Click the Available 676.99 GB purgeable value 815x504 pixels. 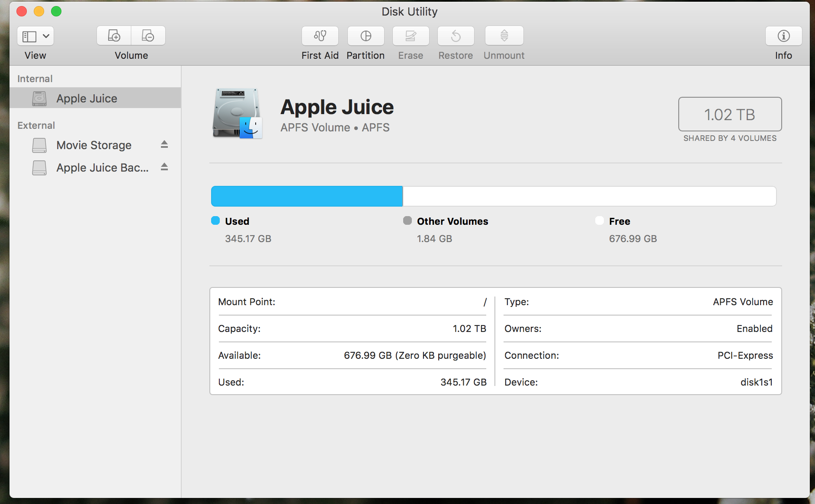click(415, 355)
